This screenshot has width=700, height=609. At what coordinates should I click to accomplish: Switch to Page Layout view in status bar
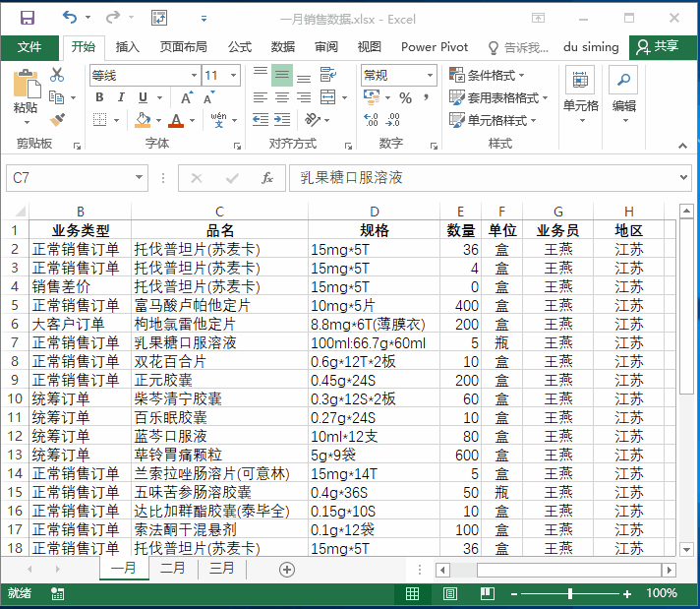(450, 594)
